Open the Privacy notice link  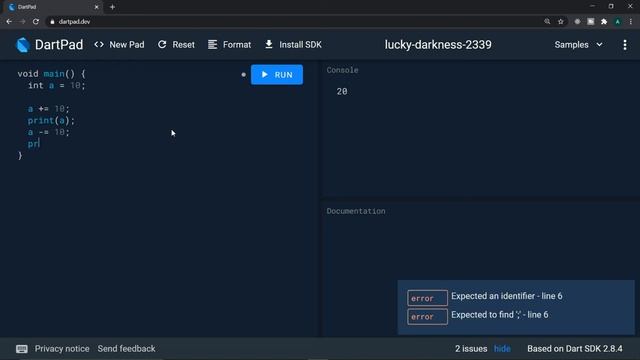[62, 349]
